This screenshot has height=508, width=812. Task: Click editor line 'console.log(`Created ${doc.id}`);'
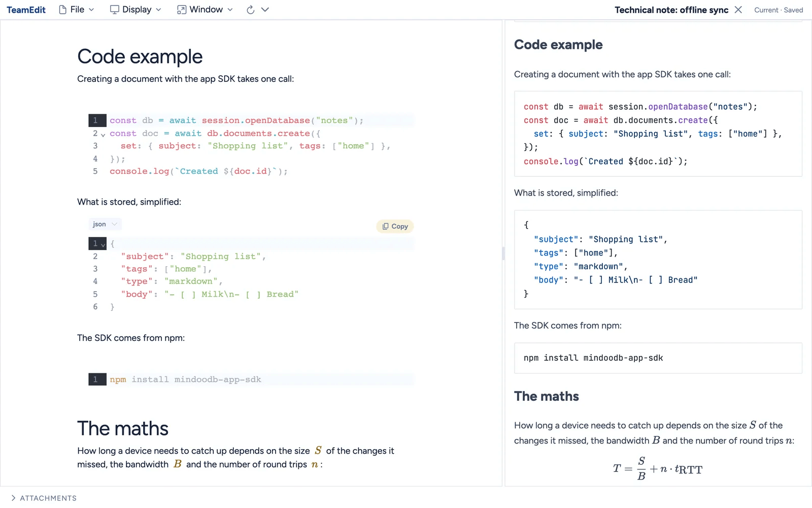tap(198, 172)
